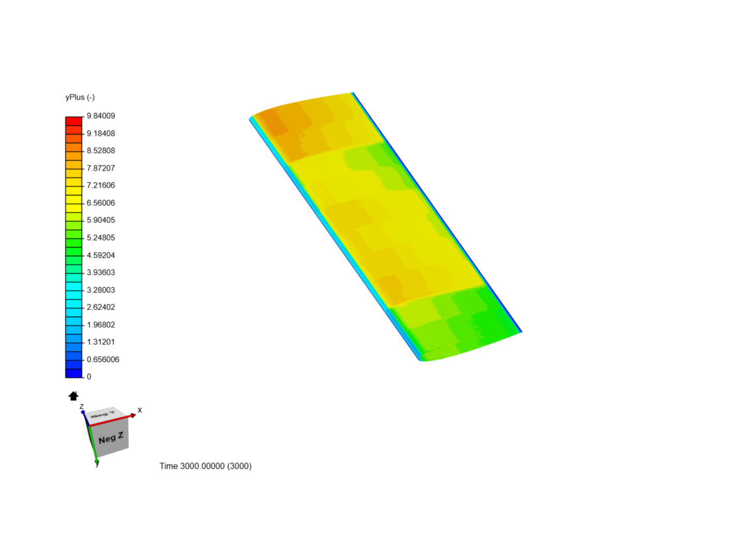Click the legend maximum value 9.84009
This screenshot has width=747, height=560.
tap(101, 116)
